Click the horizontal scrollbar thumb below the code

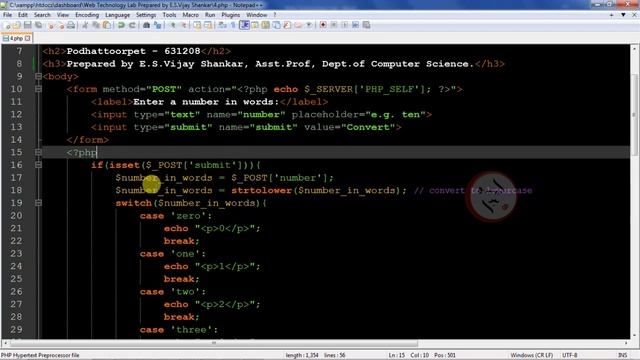[x=213, y=343]
